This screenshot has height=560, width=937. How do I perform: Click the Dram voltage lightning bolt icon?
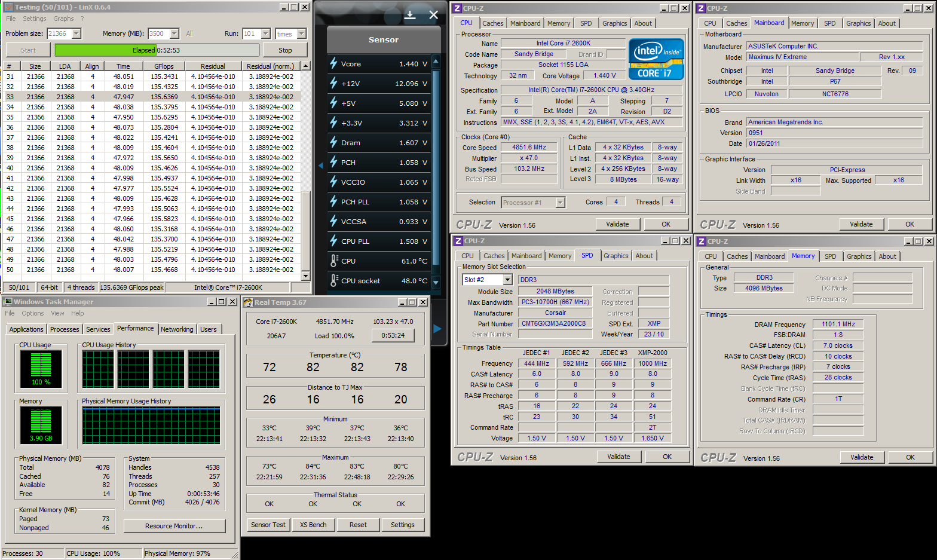333,142
